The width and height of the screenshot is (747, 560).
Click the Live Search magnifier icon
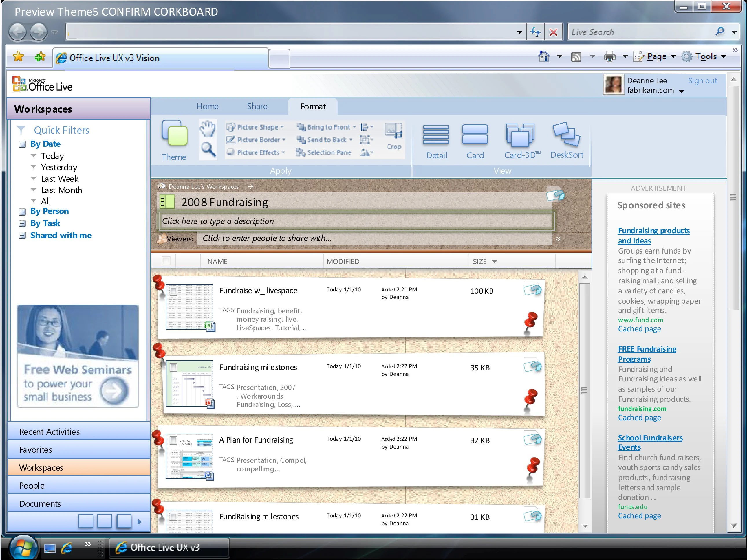point(720,32)
